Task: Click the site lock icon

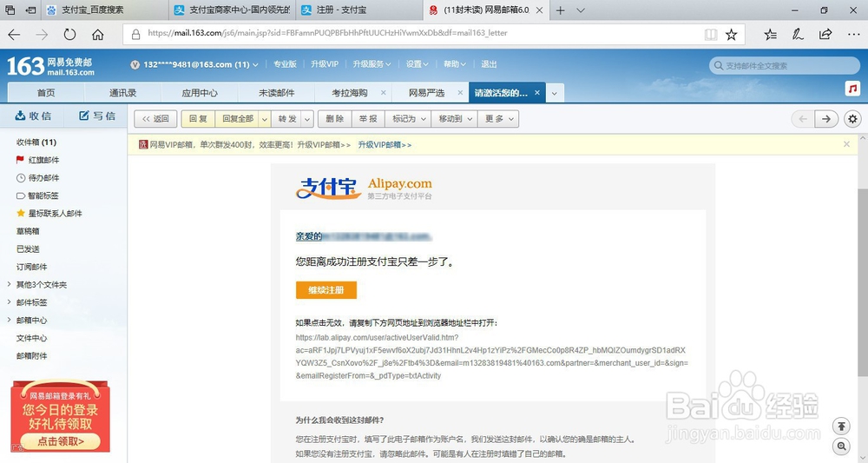Action: (x=135, y=35)
